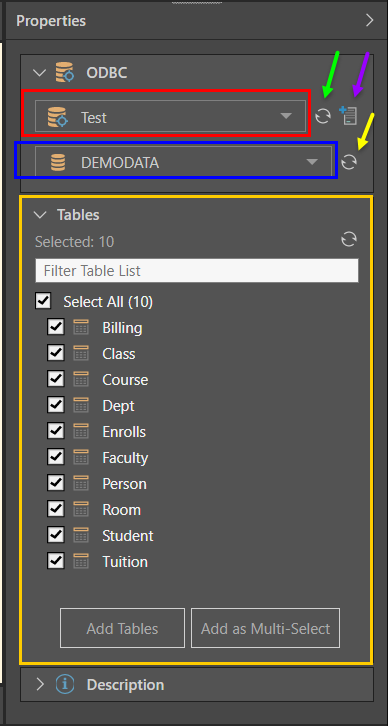Collapse the Tables section
This screenshot has width=388, height=726.
41,214
